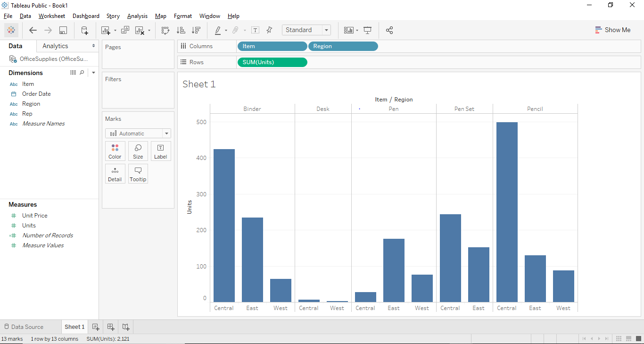This screenshot has width=644, height=344.
Task: Open the Automatic mark type dropdown
Action: [166, 133]
